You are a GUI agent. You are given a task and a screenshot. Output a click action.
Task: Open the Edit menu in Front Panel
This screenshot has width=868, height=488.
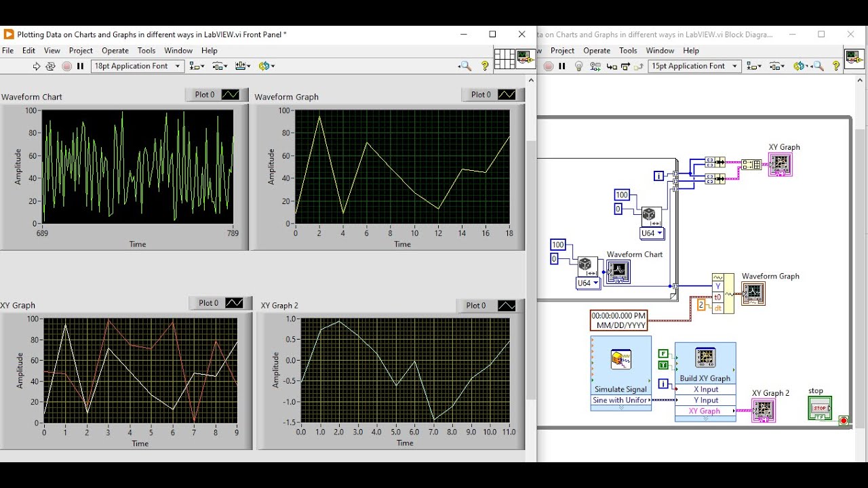coord(28,51)
